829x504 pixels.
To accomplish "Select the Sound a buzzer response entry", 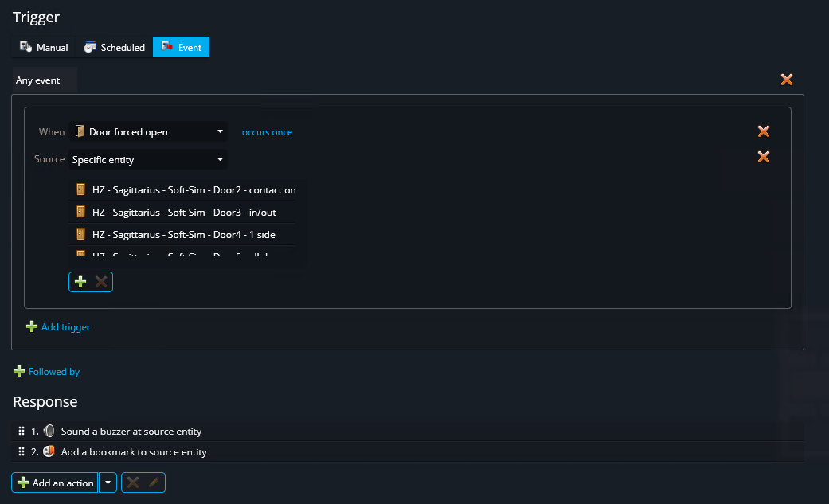I will (131, 431).
